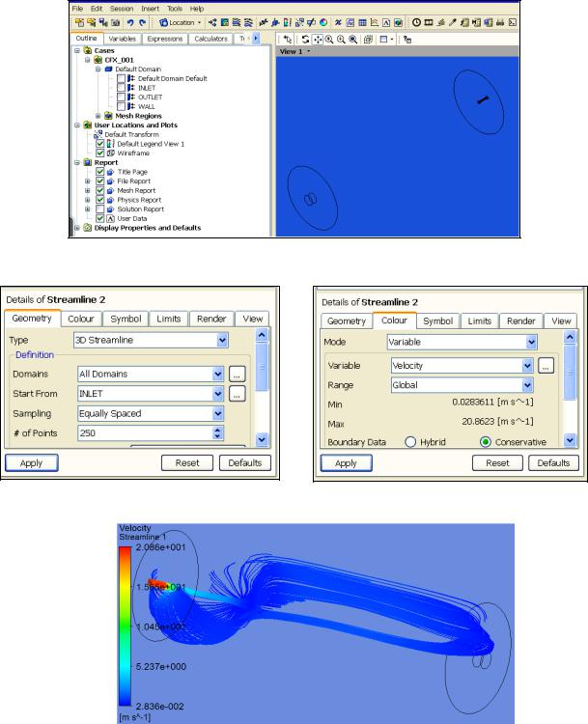
Task: Switch to the Variables tab
Action: [x=123, y=39]
